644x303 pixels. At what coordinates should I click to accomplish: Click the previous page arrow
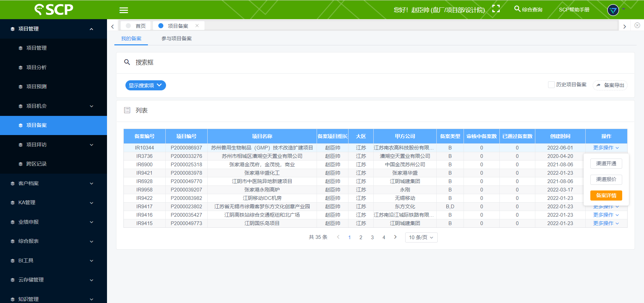338,237
